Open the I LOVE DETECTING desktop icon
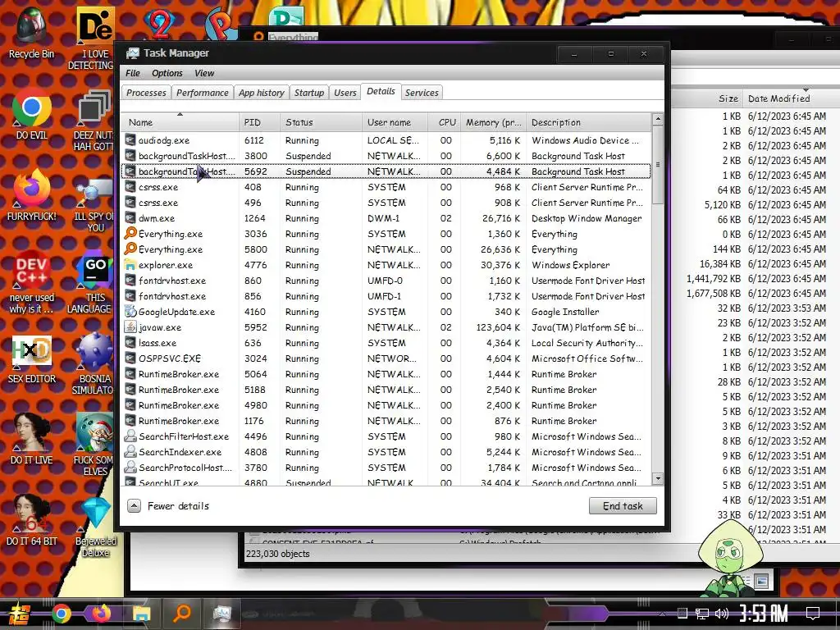 [94, 38]
